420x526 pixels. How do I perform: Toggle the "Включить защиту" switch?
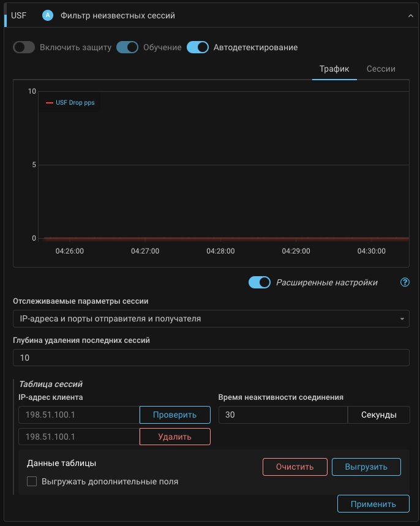coord(24,48)
